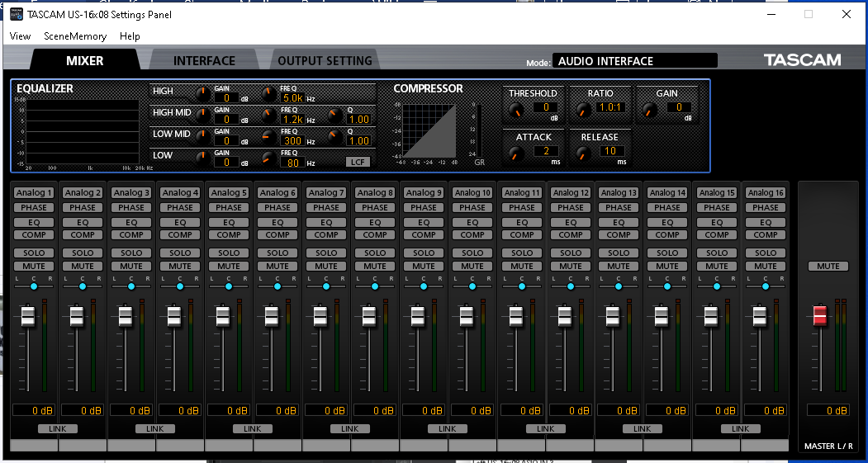Enable COMP on Analog 8
Image resolution: width=868 pixels, height=463 pixels.
pos(375,234)
